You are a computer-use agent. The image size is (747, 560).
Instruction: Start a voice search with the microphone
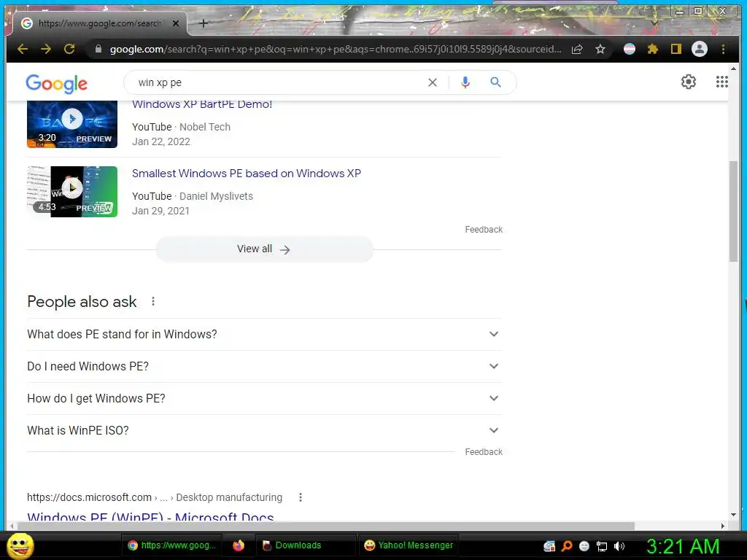[465, 82]
